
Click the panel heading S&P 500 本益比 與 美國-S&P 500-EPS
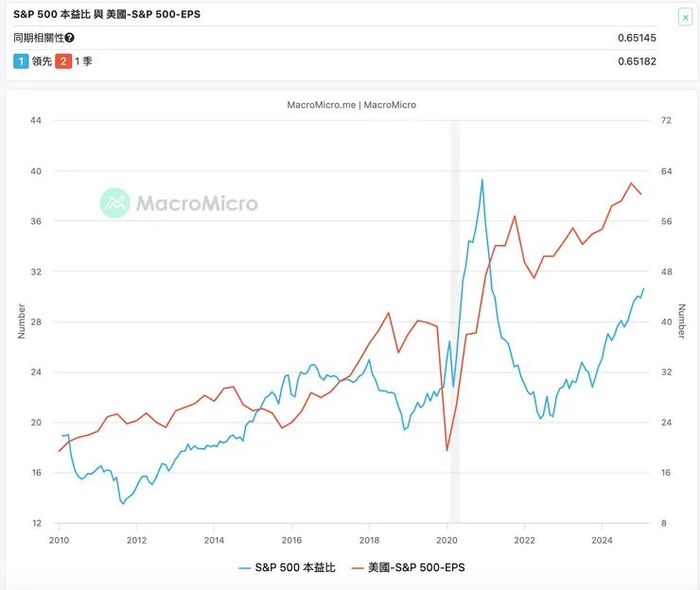click(x=113, y=16)
